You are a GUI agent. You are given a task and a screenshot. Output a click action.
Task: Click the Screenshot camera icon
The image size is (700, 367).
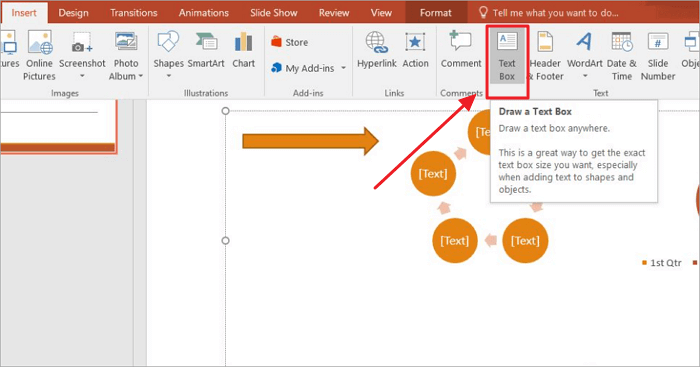pos(82,43)
